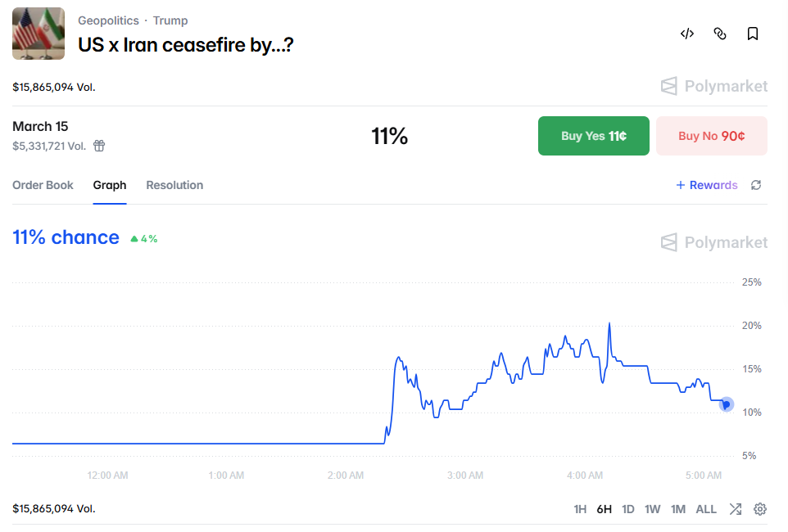The image size is (788, 532).
Task: Open chart settings gear icon
Action: pyautogui.click(x=760, y=509)
